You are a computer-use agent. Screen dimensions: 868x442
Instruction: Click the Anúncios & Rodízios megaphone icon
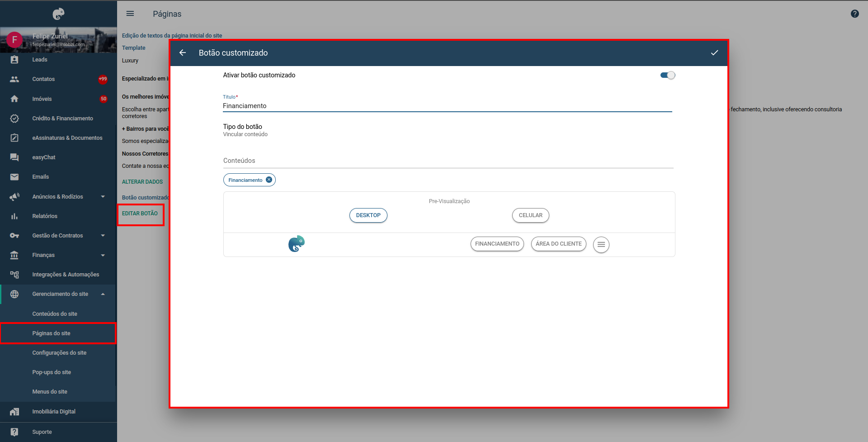14,197
